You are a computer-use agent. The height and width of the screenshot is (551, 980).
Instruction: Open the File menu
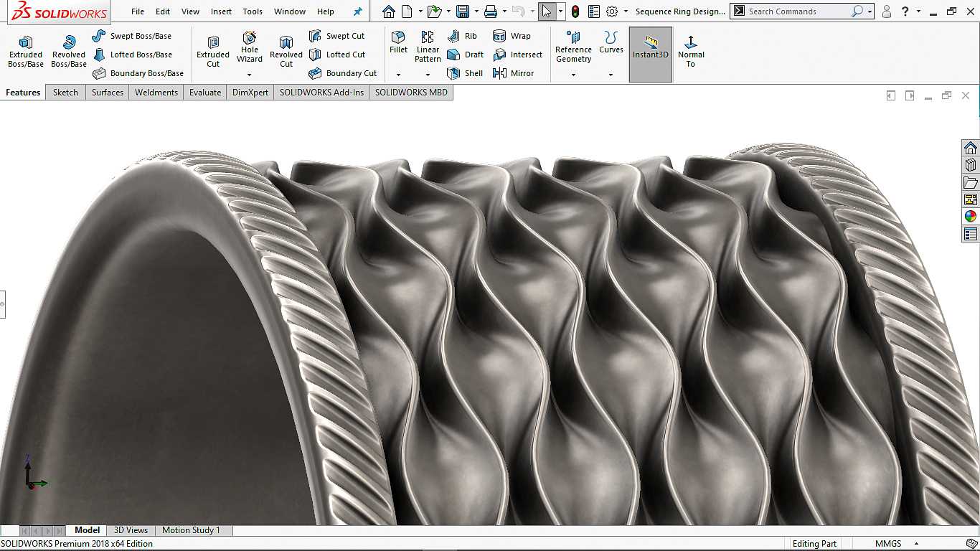pyautogui.click(x=138, y=11)
